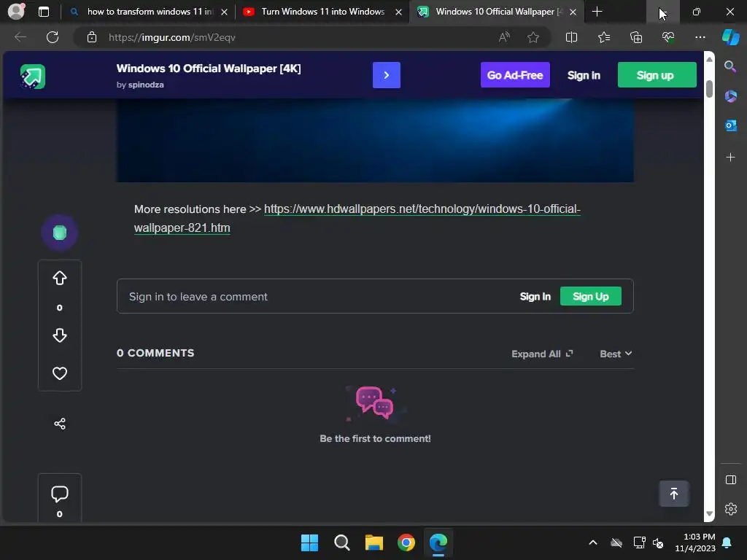Click '0 COMMENTS' heading
The image size is (747, 560).
(x=155, y=353)
